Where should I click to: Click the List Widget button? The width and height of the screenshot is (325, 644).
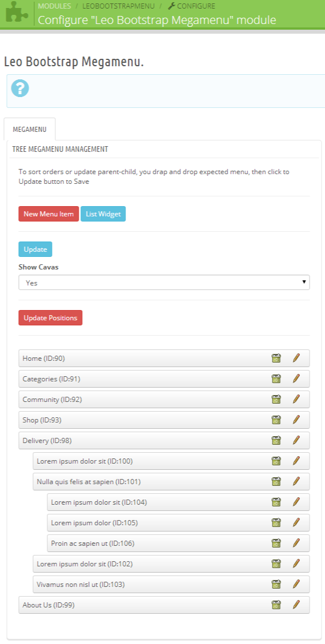(103, 214)
